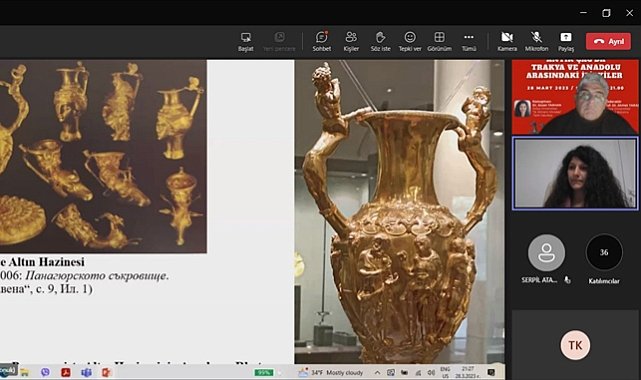Select the SERPİL ATA participant avatar
The width and height of the screenshot is (641, 380).
[546, 253]
